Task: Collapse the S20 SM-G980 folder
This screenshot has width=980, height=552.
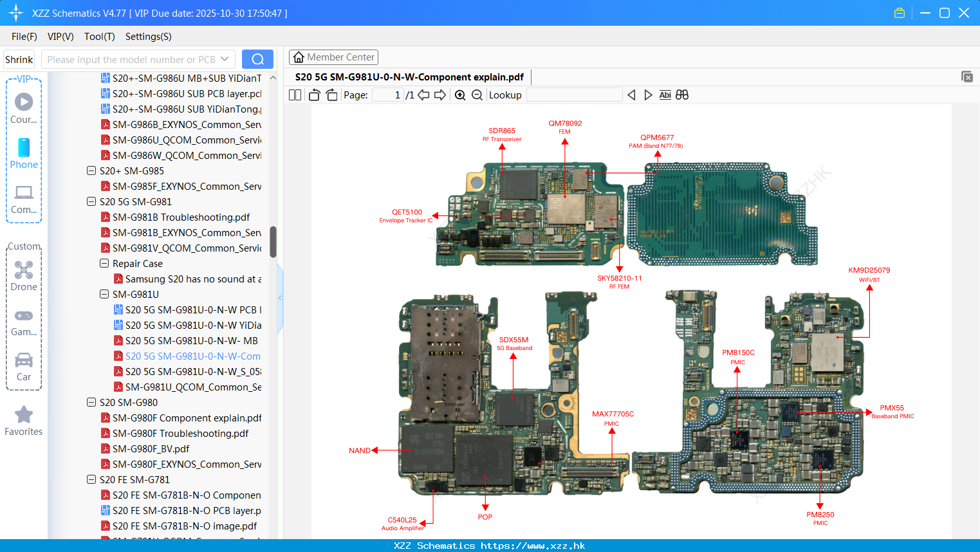Action: coord(91,403)
